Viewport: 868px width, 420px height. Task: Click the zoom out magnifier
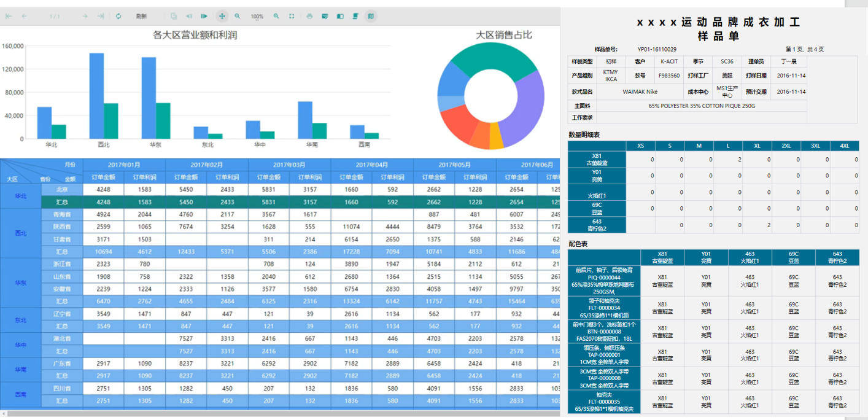pos(238,17)
